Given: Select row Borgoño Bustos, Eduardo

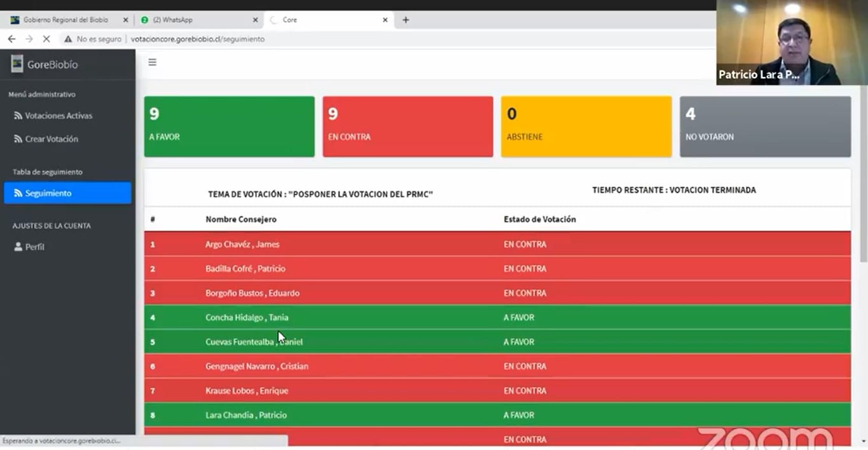Looking at the screenshot, I should coord(497,293).
